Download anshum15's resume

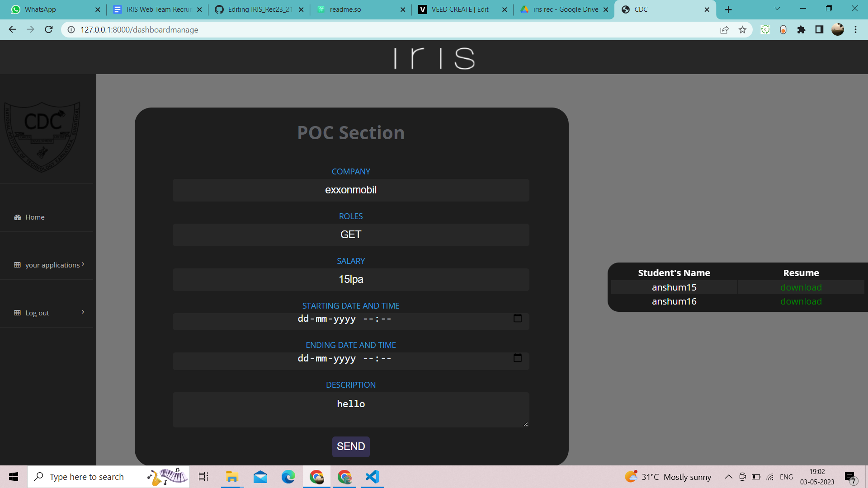point(801,287)
